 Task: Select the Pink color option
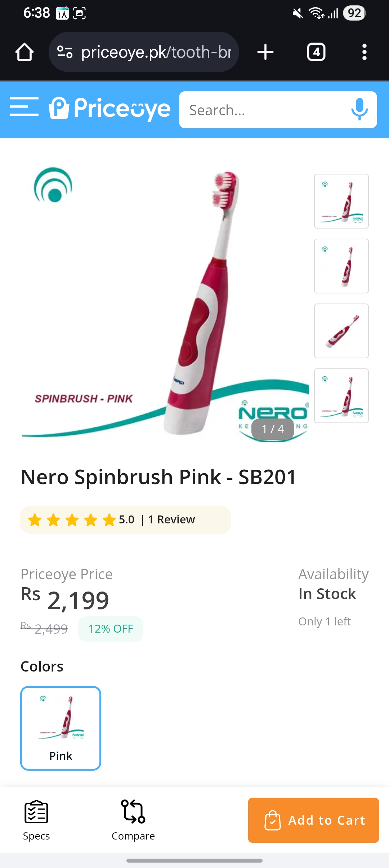61,728
